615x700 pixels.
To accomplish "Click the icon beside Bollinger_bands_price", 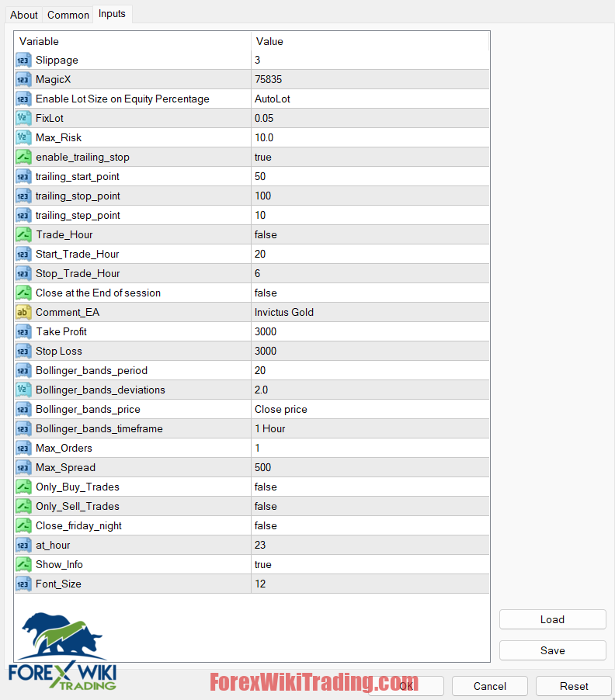I will pos(23,410).
